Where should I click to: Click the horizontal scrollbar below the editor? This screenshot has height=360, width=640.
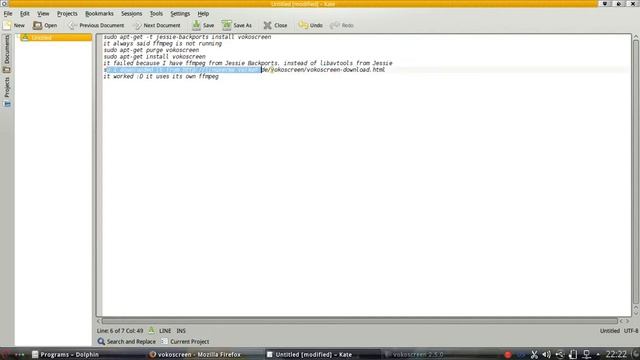coord(359,321)
